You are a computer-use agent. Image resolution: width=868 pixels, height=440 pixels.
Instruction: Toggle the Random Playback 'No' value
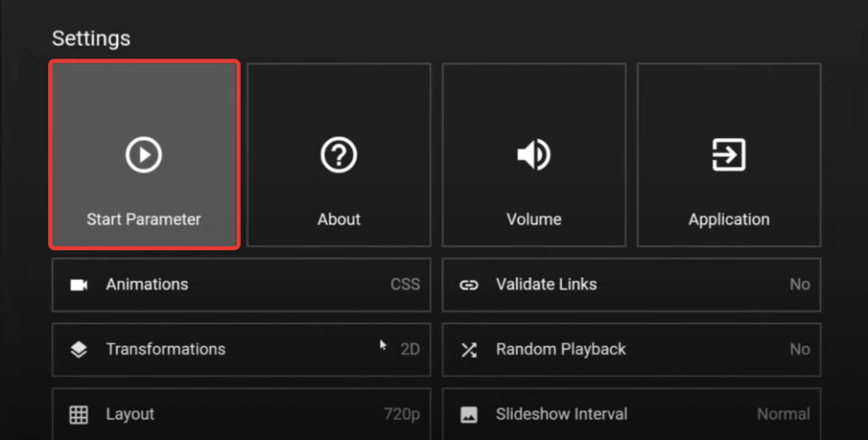pyautogui.click(x=799, y=349)
